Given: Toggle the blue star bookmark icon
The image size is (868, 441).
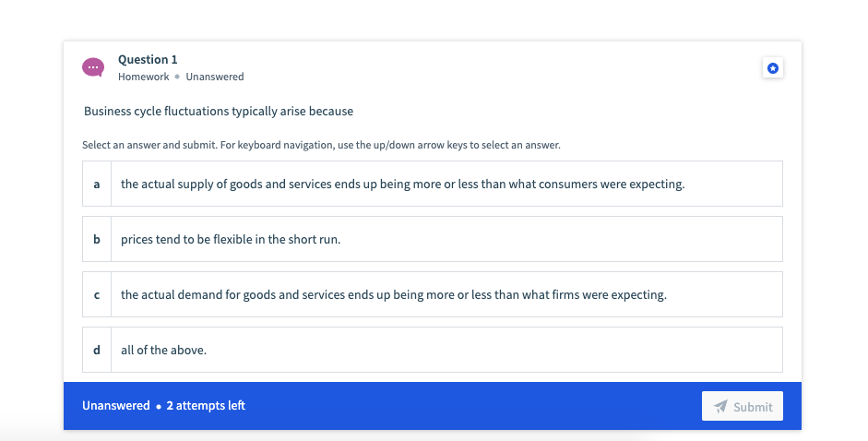Looking at the screenshot, I should coord(773,68).
